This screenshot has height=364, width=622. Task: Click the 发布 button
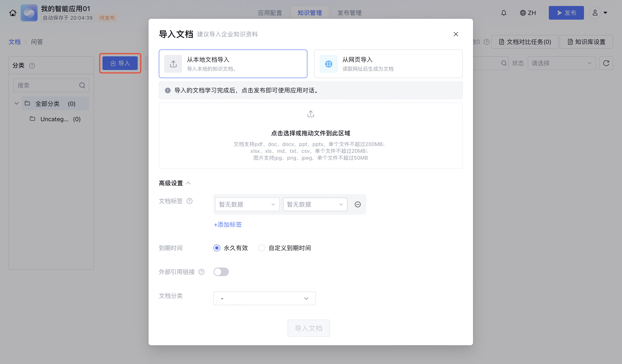coord(566,13)
